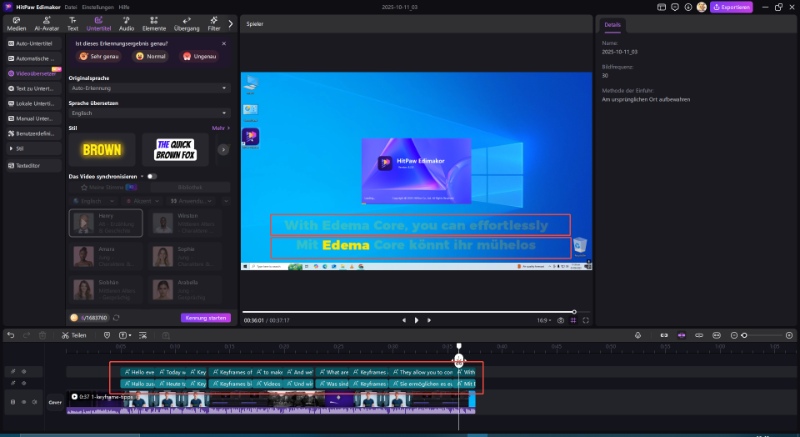
Task: Select the Winston voice card
Action: click(185, 223)
